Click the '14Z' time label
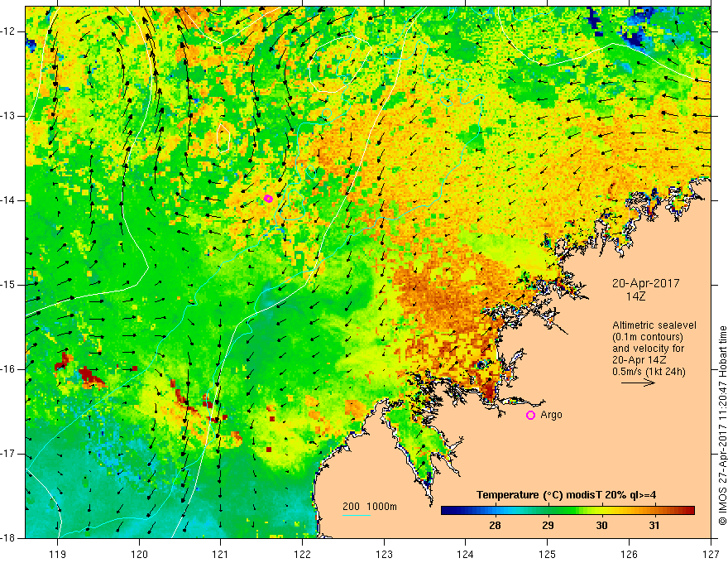 coord(635,296)
